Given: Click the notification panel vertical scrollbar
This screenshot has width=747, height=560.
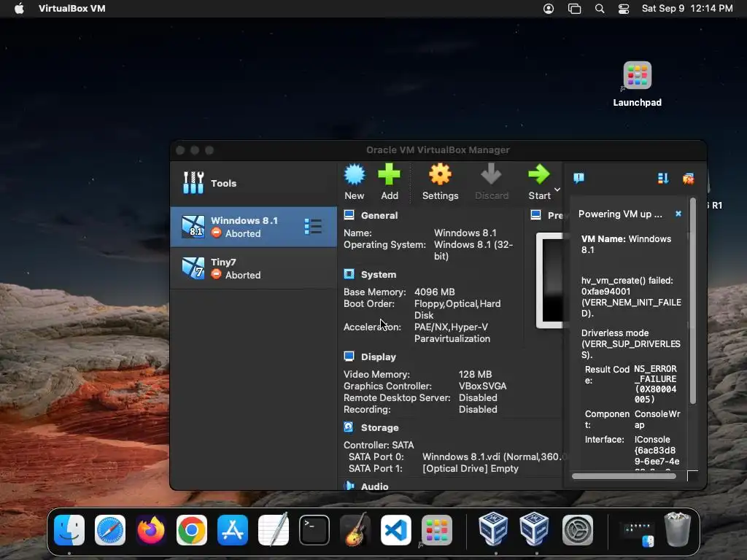Looking at the screenshot, I should tap(693, 301).
